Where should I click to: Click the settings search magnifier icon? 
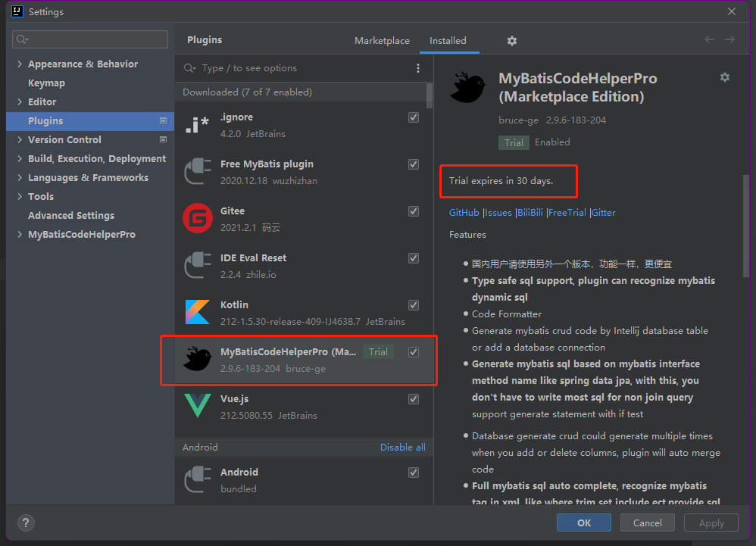click(22, 39)
